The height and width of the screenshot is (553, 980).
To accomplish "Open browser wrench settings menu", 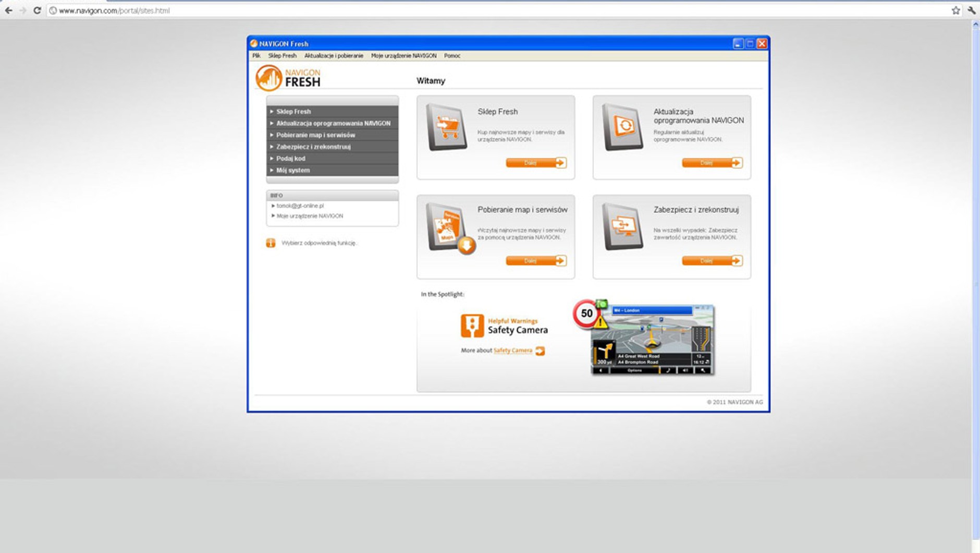I will 972,10.
